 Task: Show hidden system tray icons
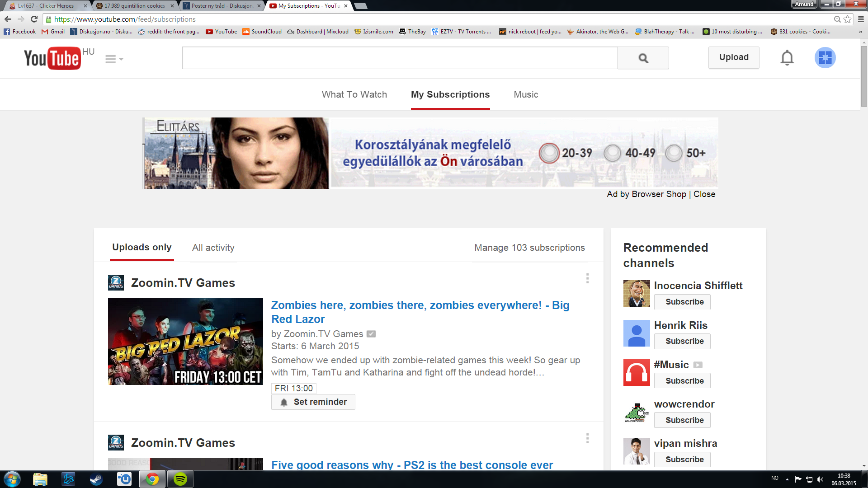point(787,479)
